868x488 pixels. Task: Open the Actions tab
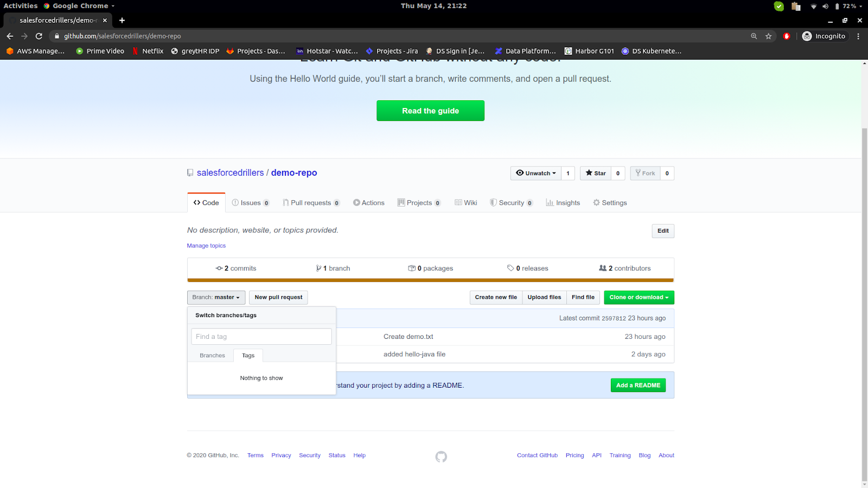(369, 203)
